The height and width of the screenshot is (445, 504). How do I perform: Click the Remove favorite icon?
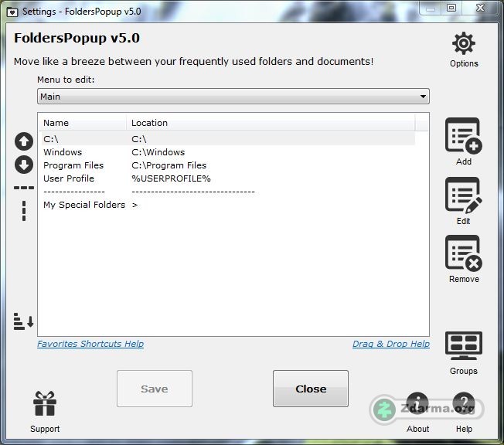click(464, 253)
